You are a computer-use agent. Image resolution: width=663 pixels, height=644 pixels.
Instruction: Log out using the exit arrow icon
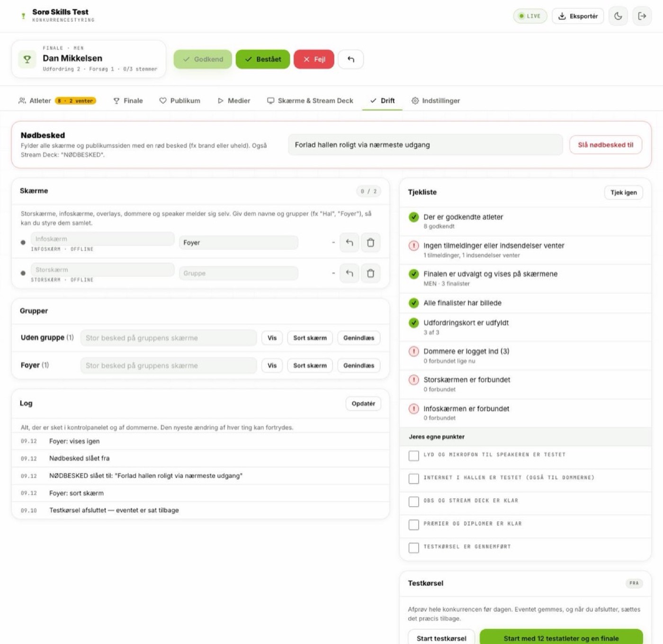(x=642, y=16)
